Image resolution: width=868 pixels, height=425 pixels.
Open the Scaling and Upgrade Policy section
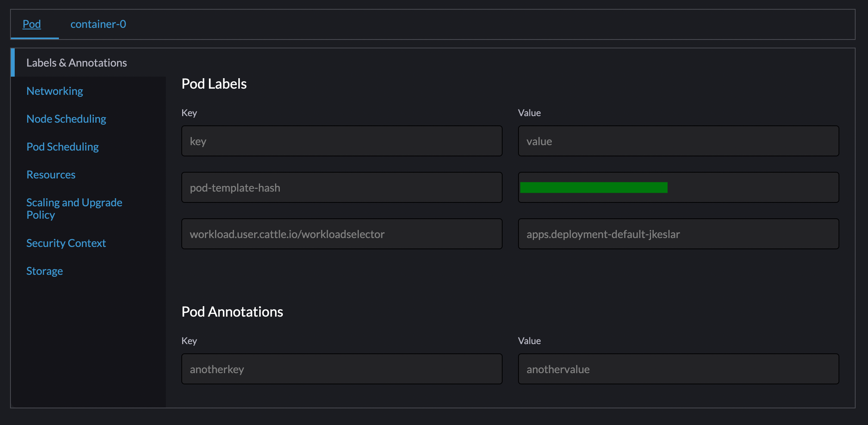(x=74, y=208)
